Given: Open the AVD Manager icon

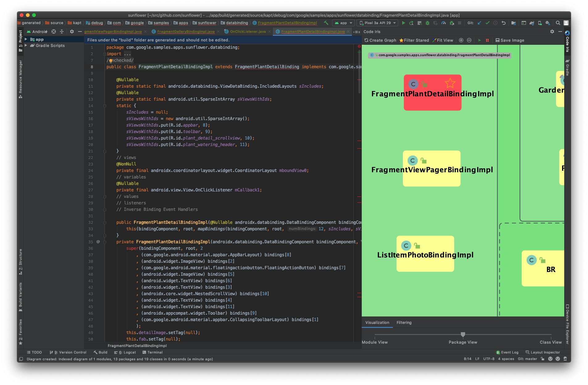Looking at the screenshot, I should pos(540,23).
